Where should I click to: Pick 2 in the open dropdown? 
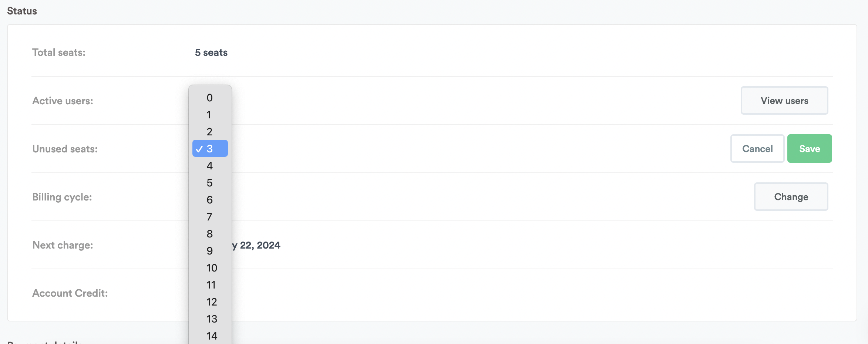[210, 132]
